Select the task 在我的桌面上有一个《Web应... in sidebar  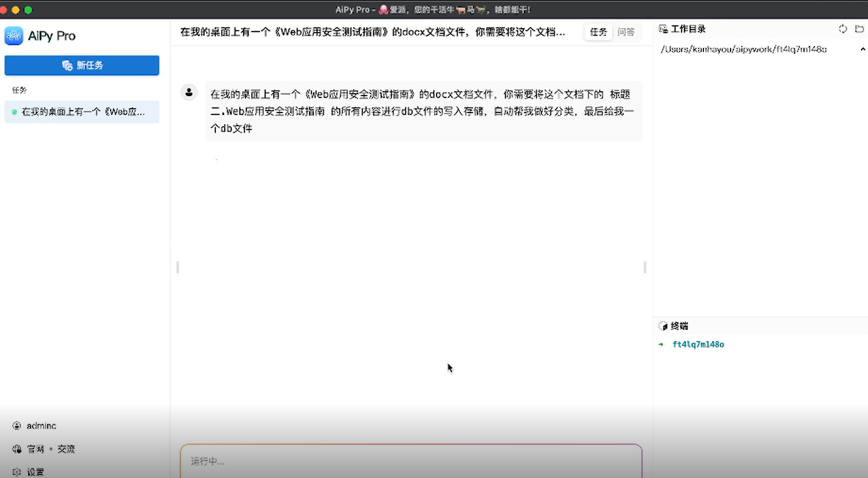tap(82, 112)
